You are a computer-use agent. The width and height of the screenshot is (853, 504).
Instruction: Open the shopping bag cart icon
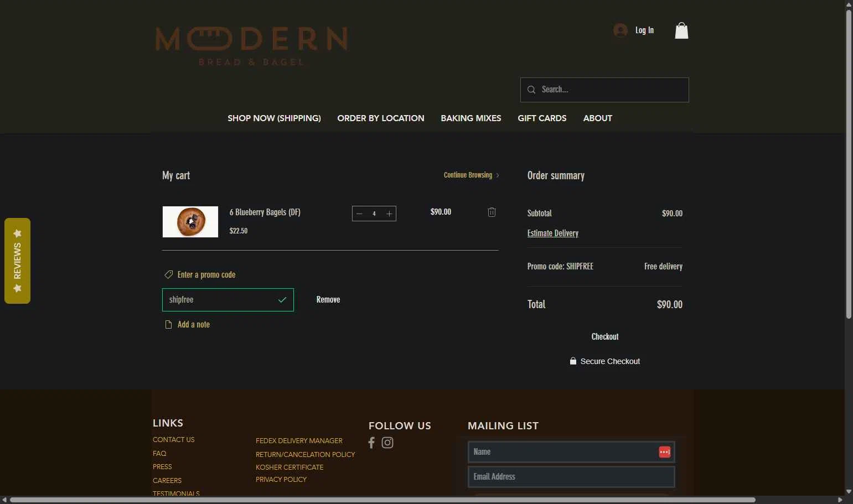[681, 30]
